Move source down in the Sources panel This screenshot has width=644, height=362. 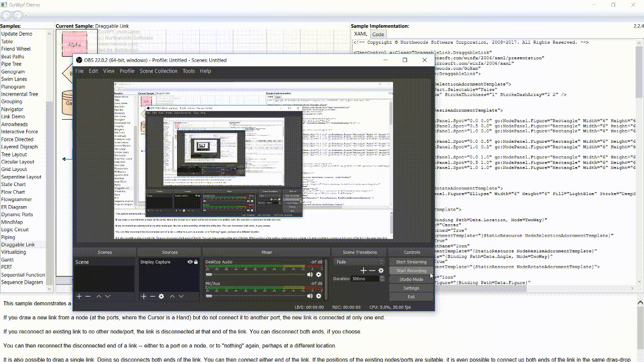(181, 297)
